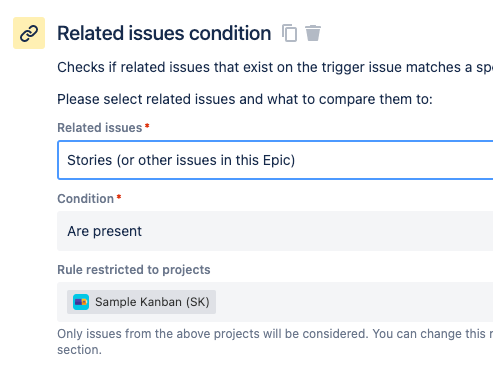Click the Sample Kanban project avatar icon

click(x=81, y=302)
